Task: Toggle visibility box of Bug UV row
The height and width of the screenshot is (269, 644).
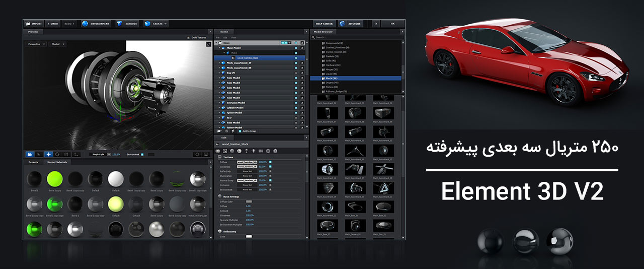Action: [296, 73]
